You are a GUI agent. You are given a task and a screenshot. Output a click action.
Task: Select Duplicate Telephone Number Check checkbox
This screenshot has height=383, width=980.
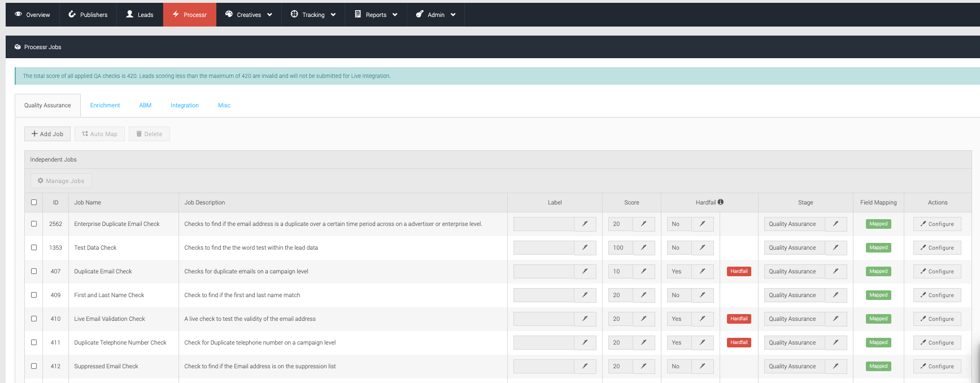[x=34, y=342]
